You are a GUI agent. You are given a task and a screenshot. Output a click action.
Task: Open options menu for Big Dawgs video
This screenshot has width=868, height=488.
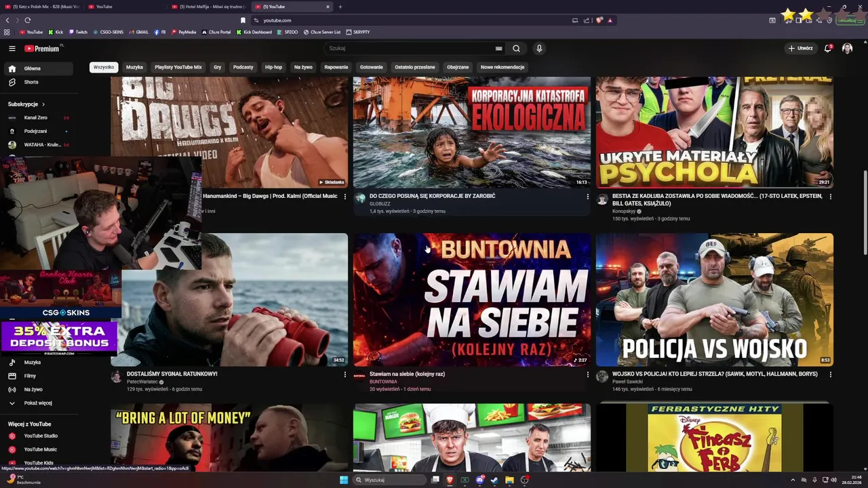click(x=344, y=197)
